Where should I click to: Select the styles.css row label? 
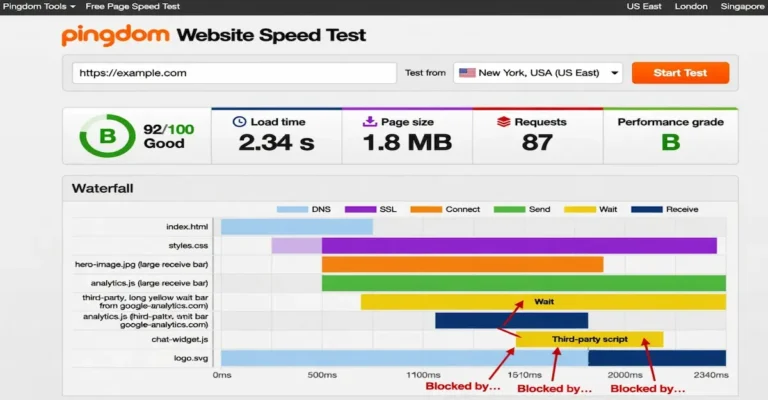click(188, 246)
